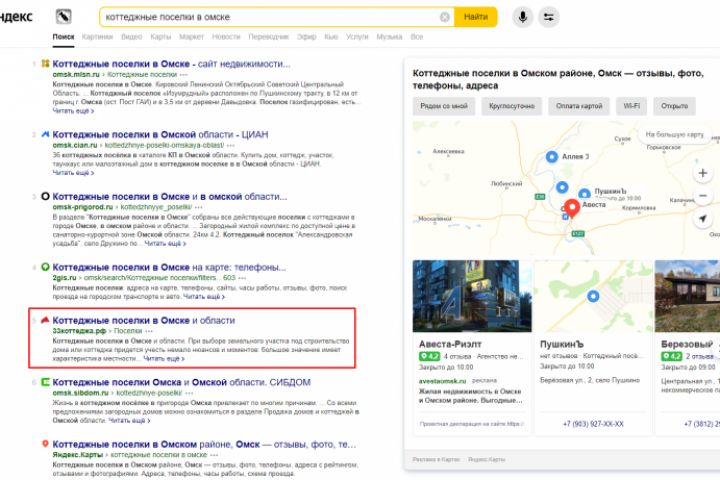Click the omsk-prigorod circle favicon
Viewport: 720px width, 480px height.
(45, 196)
